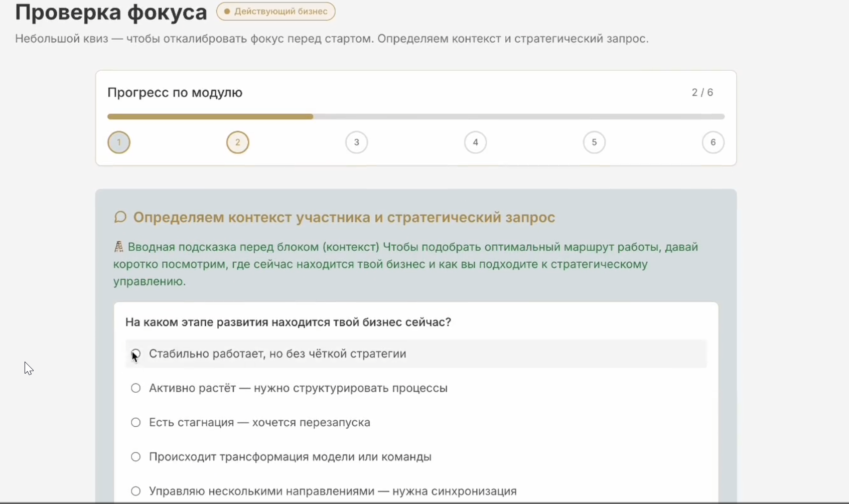Click the ladder icon before the intro hint
849x504 pixels.
[118, 246]
